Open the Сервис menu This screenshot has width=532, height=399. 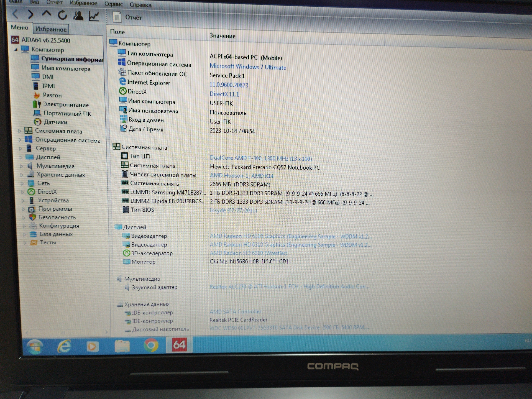[114, 4]
